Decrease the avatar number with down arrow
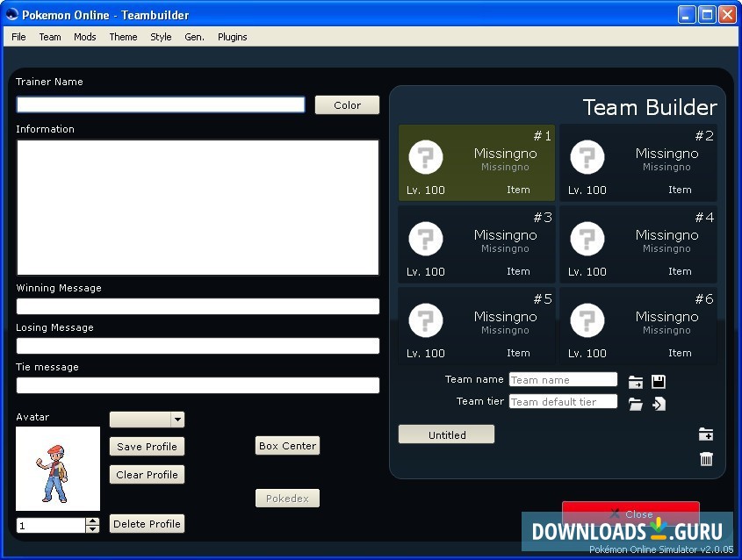Image resolution: width=742 pixels, height=560 pixels. pyautogui.click(x=93, y=528)
